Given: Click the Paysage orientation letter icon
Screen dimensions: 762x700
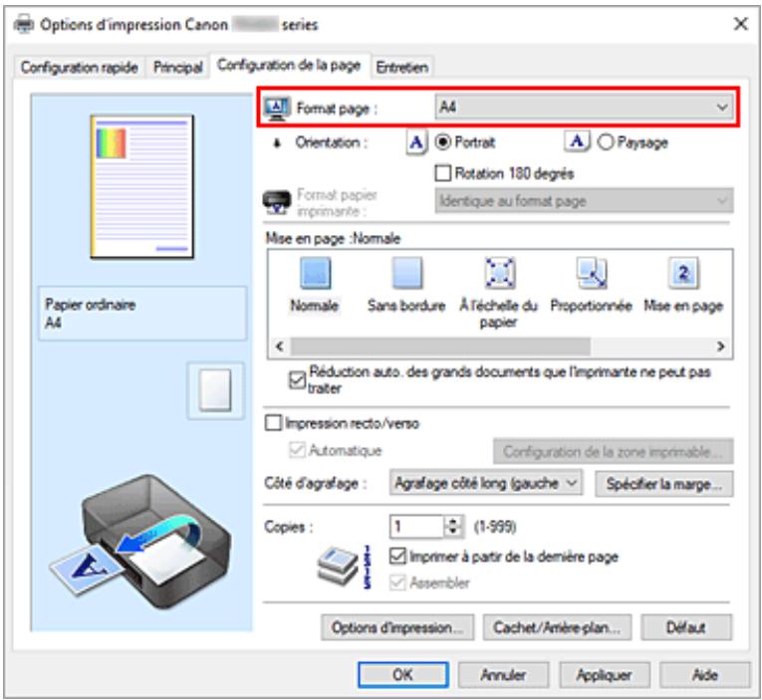Looking at the screenshot, I should (x=577, y=141).
